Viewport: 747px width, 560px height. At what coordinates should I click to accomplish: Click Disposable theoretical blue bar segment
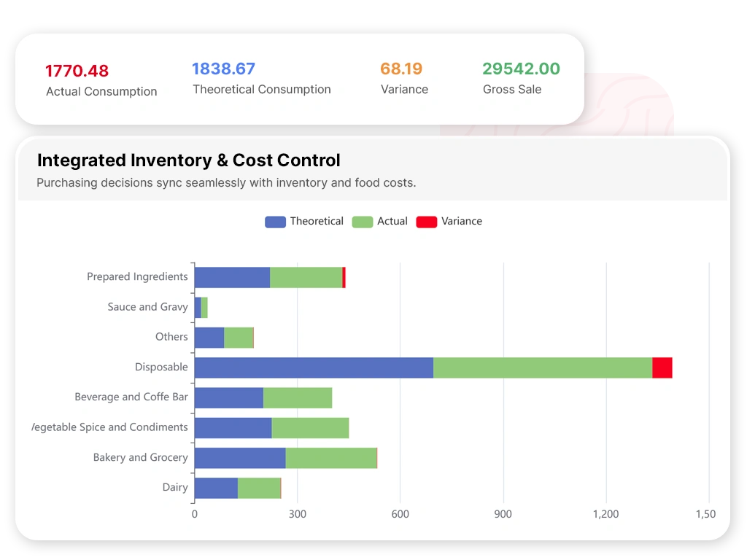click(314, 367)
